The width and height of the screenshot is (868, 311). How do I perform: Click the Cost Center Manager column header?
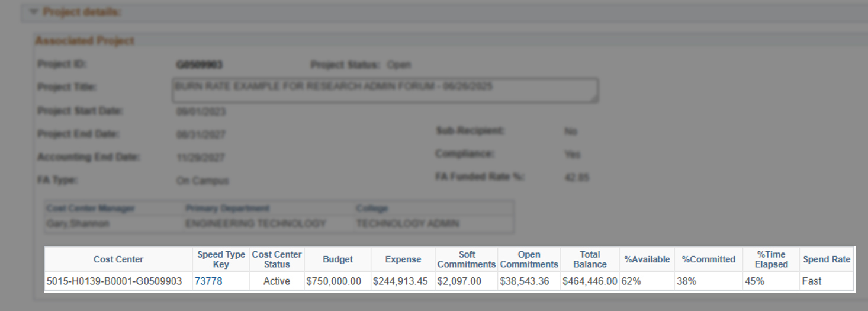click(x=91, y=209)
